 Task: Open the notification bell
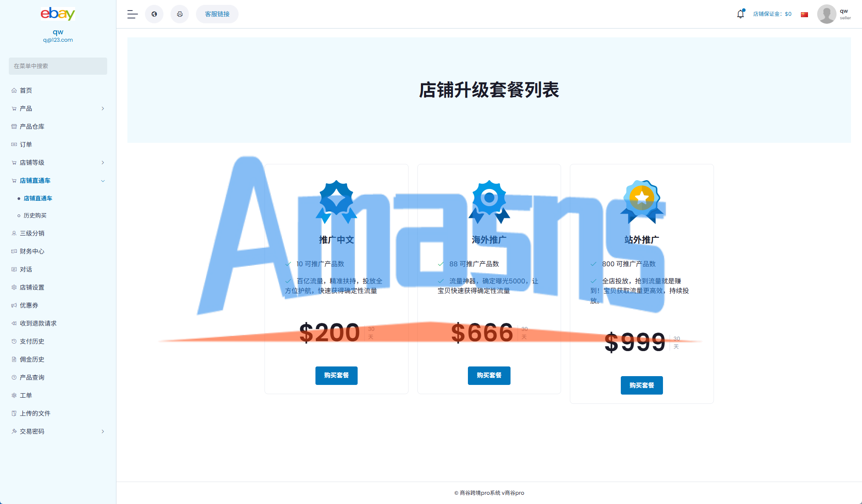point(740,14)
